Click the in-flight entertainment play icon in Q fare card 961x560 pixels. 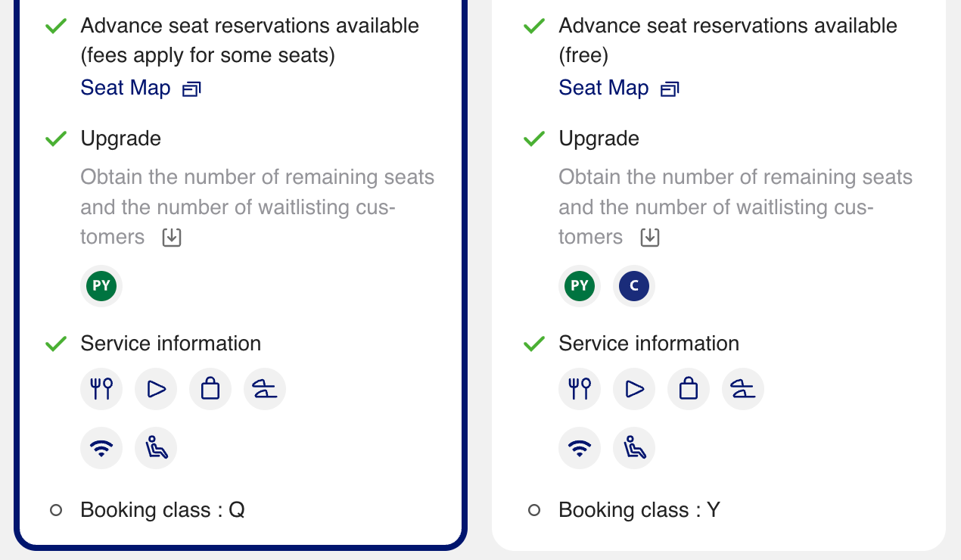(x=156, y=389)
